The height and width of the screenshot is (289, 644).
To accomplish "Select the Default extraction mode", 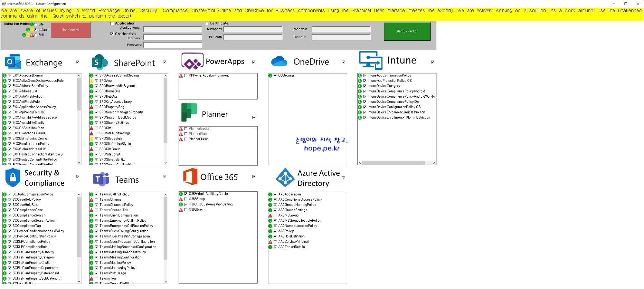I will pos(36,30).
